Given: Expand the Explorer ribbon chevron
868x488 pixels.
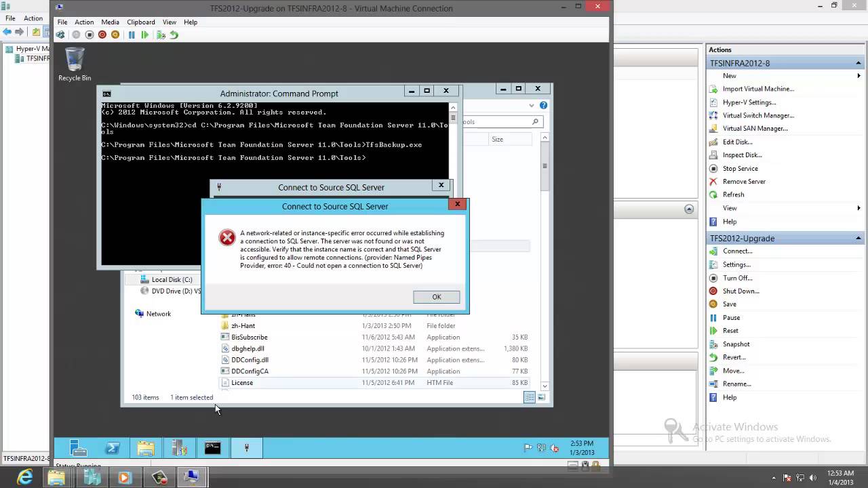Looking at the screenshot, I should [532, 105].
